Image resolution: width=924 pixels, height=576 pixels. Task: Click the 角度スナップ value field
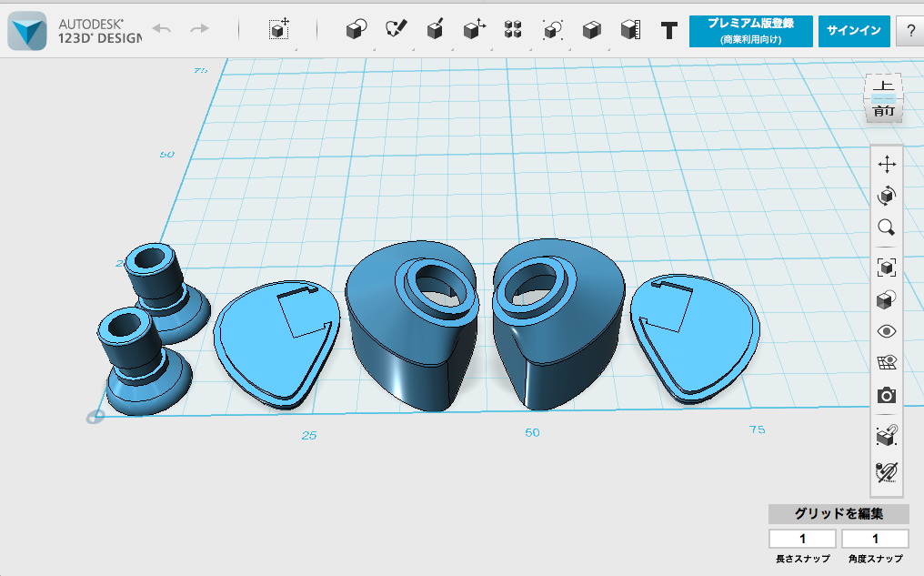(x=875, y=539)
